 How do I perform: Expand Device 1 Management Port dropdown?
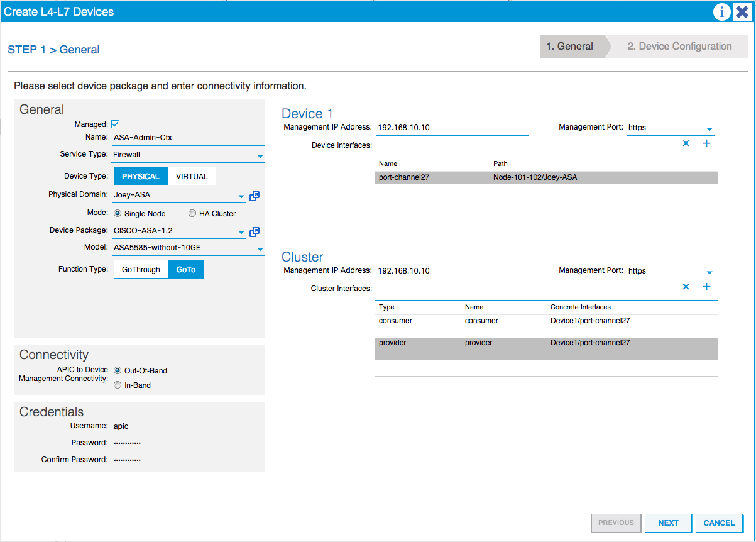pos(709,130)
